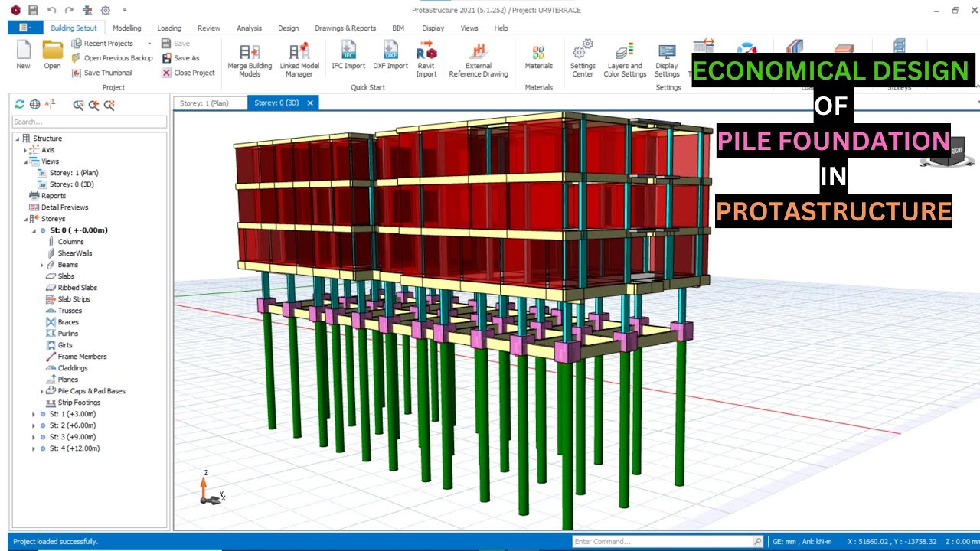The image size is (980, 551).
Task: Click Close Project
Action: [x=188, y=73]
